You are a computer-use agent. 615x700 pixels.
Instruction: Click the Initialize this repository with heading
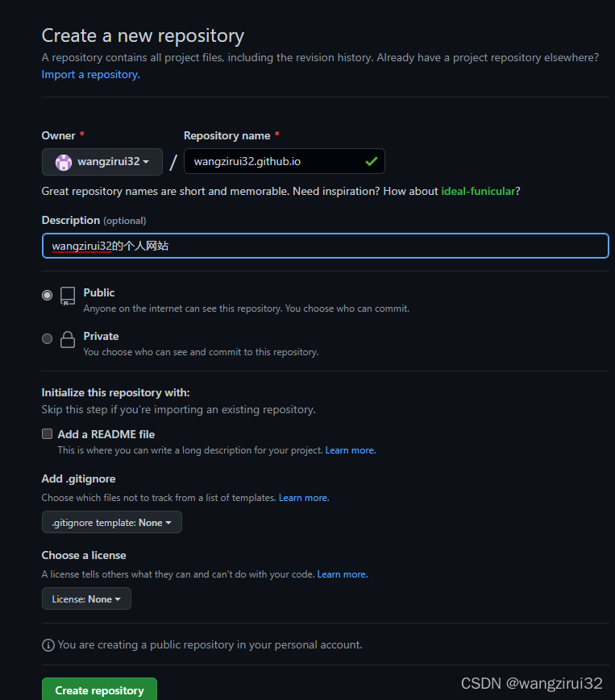[116, 393]
